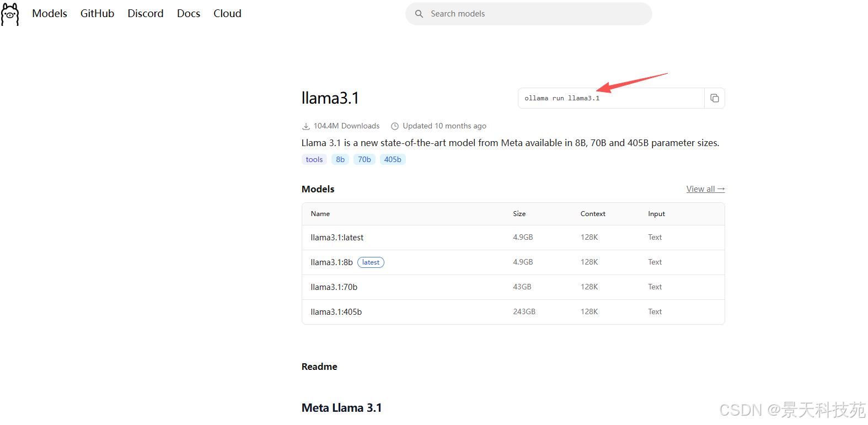Click the search magnifier icon
The width and height of the screenshot is (868, 425).
pos(419,14)
